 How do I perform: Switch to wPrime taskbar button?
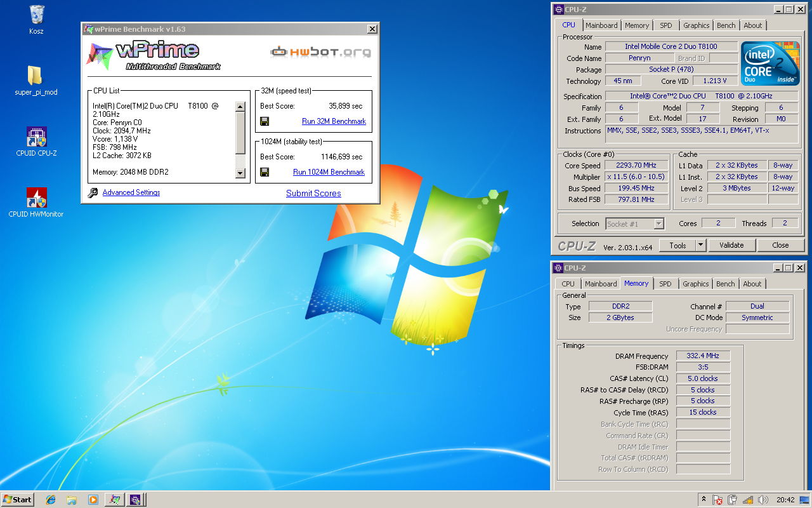(114, 500)
